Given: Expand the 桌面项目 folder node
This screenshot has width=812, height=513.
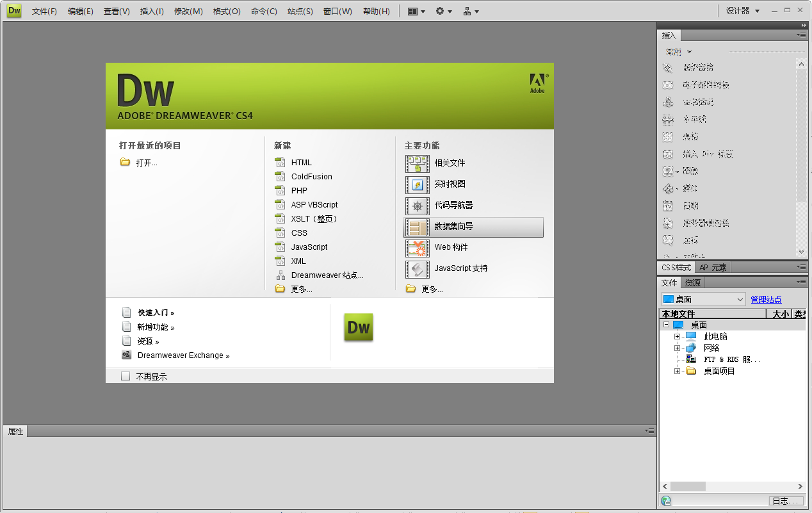Looking at the screenshot, I should tap(677, 371).
